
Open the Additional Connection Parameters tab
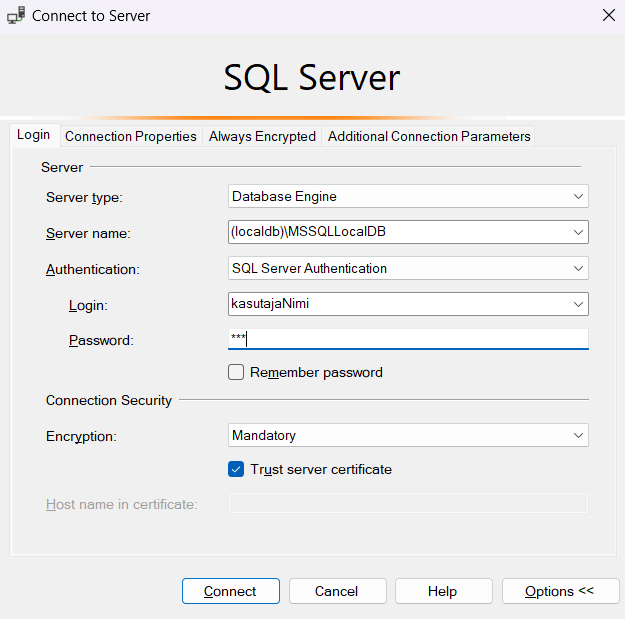tap(429, 136)
